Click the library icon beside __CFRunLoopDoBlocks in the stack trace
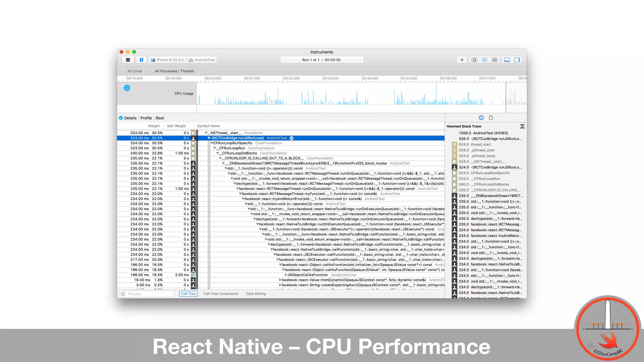The width and height of the screenshot is (644, 362). [x=454, y=184]
